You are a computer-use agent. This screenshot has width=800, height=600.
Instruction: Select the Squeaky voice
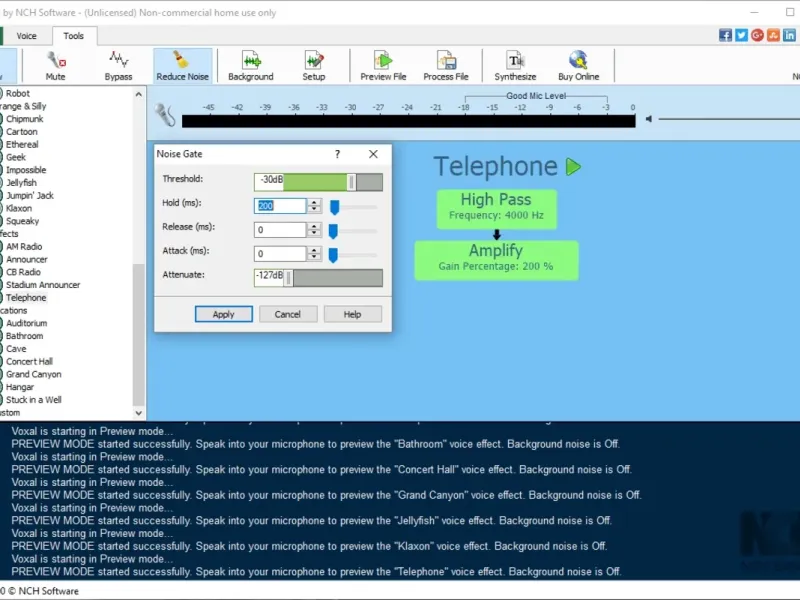point(22,221)
